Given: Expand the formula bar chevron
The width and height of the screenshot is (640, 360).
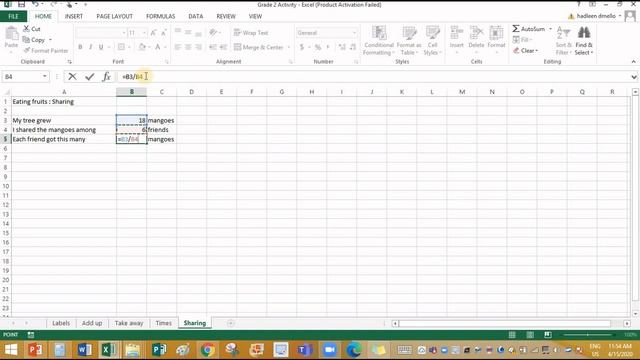Looking at the screenshot, I should point(633,77).
